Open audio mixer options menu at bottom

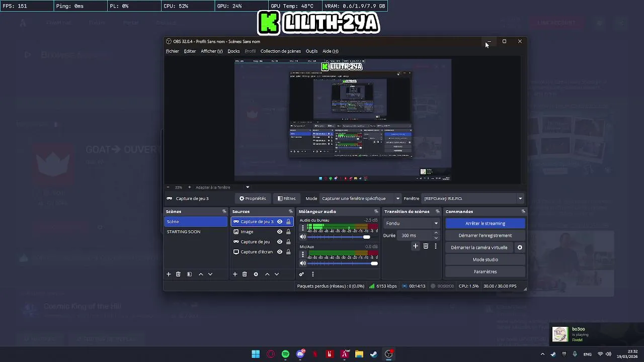coord(313,274)
